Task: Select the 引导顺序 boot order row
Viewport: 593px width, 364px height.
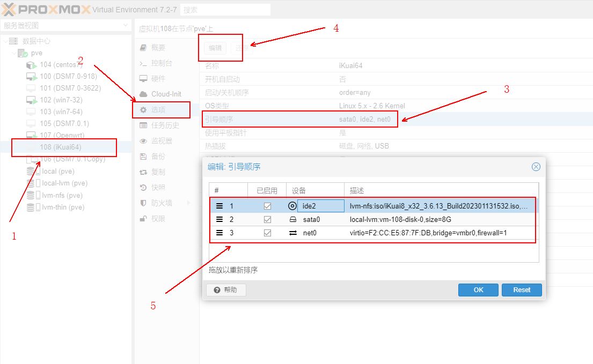Action: pos(396,119)
